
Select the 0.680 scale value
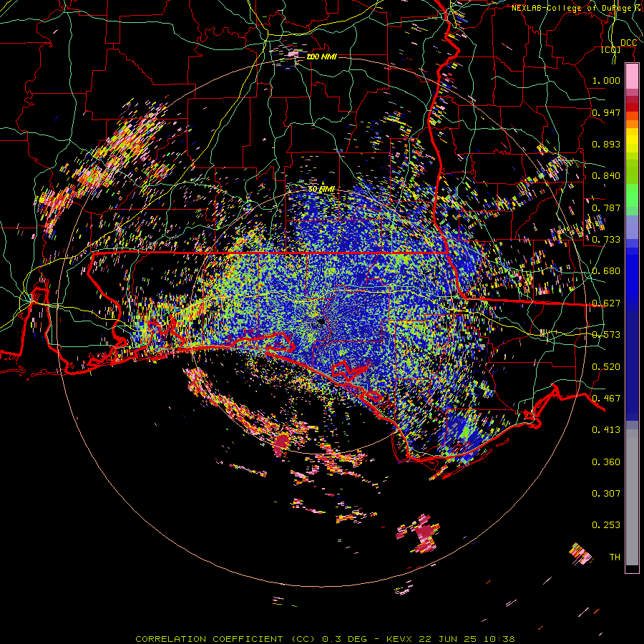tap(606, 271)
